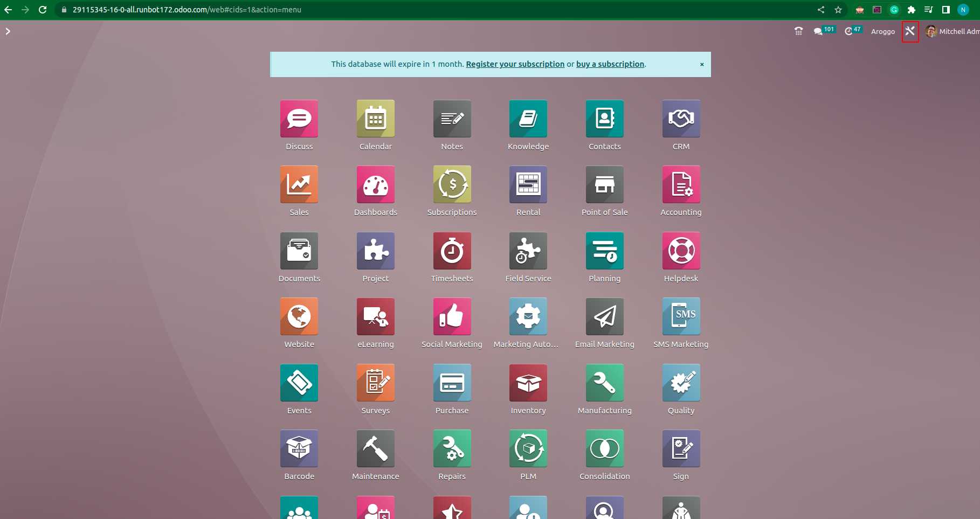
Task: Open conversations icon with 101 badge
Action: tap(824, 31)
